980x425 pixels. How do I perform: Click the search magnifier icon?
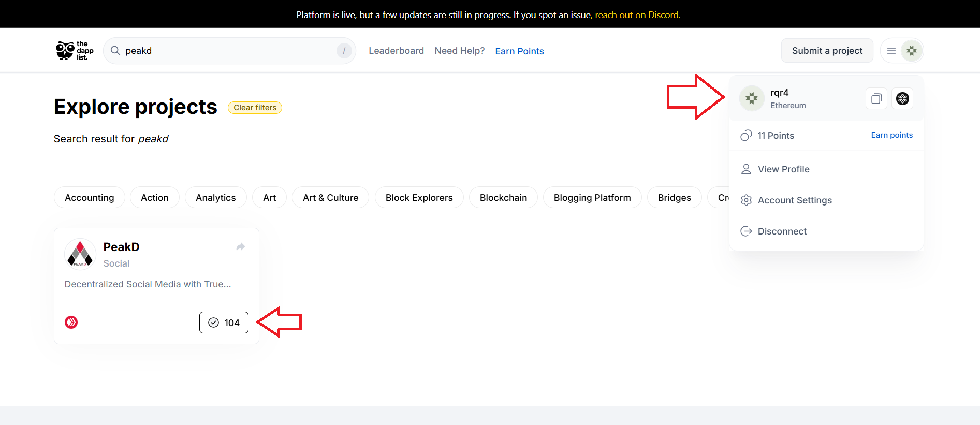(x=115, y=51)
